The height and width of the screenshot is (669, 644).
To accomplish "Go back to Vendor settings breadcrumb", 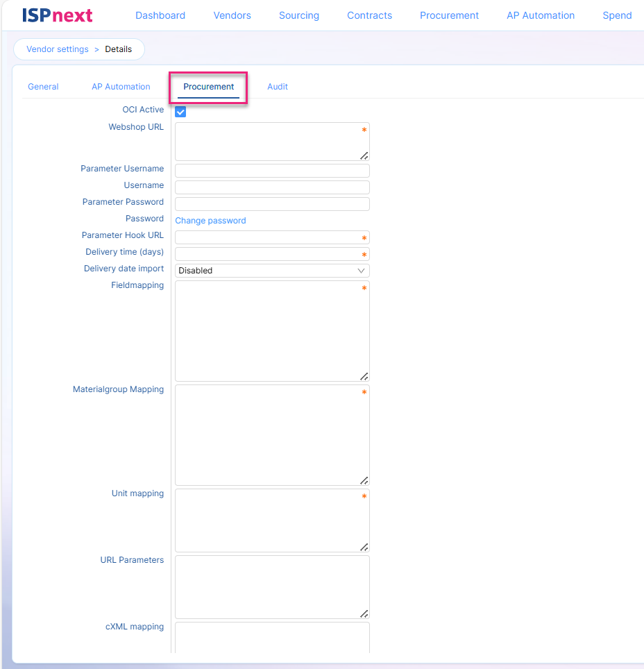I will (58, 49).
